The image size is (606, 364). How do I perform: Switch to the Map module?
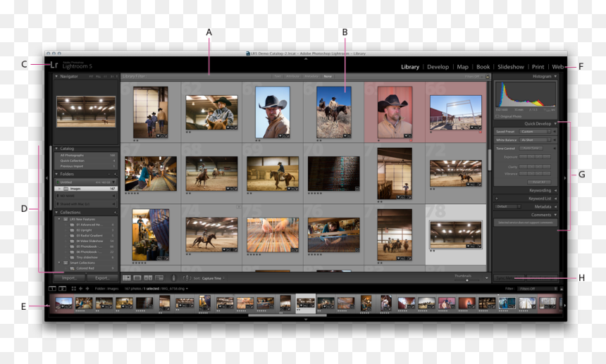(463, 67)
